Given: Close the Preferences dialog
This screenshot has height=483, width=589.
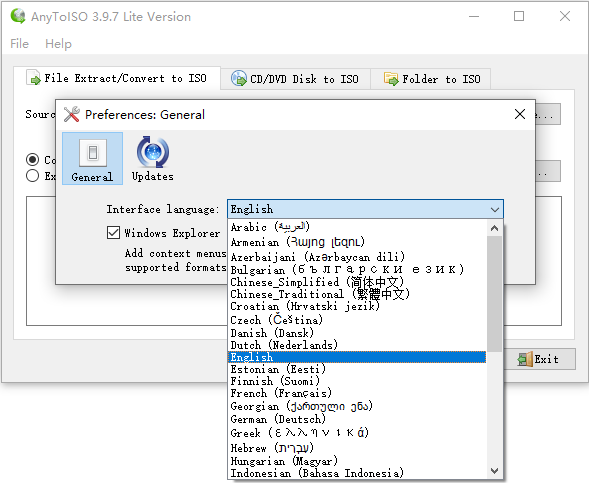Looking at the screenshot, I should [x=520, y=114].
